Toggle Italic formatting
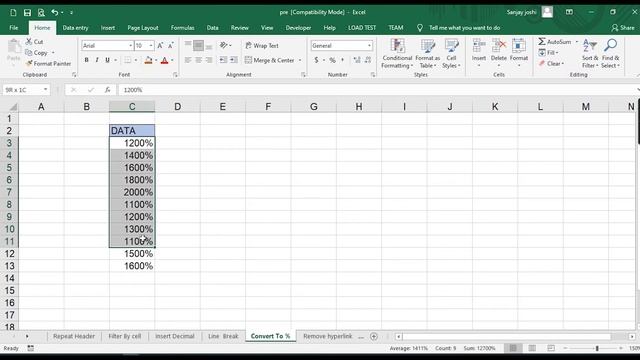 97,60
